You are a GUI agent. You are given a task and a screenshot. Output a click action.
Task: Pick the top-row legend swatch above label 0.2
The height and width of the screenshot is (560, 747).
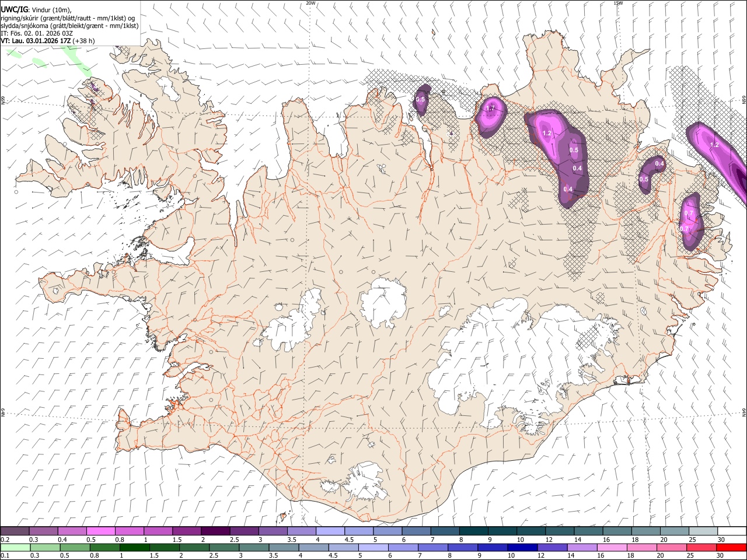15,531
